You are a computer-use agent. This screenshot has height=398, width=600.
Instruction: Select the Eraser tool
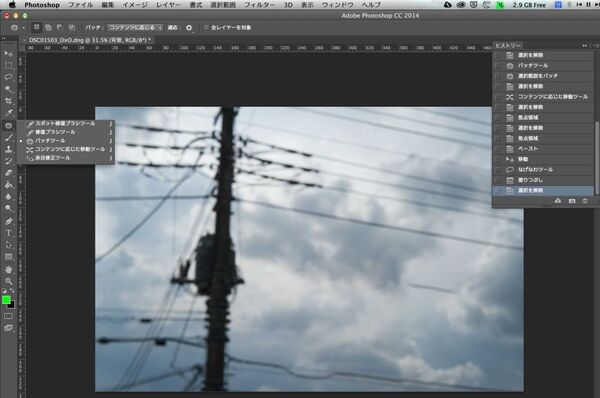tap(8, 173)
